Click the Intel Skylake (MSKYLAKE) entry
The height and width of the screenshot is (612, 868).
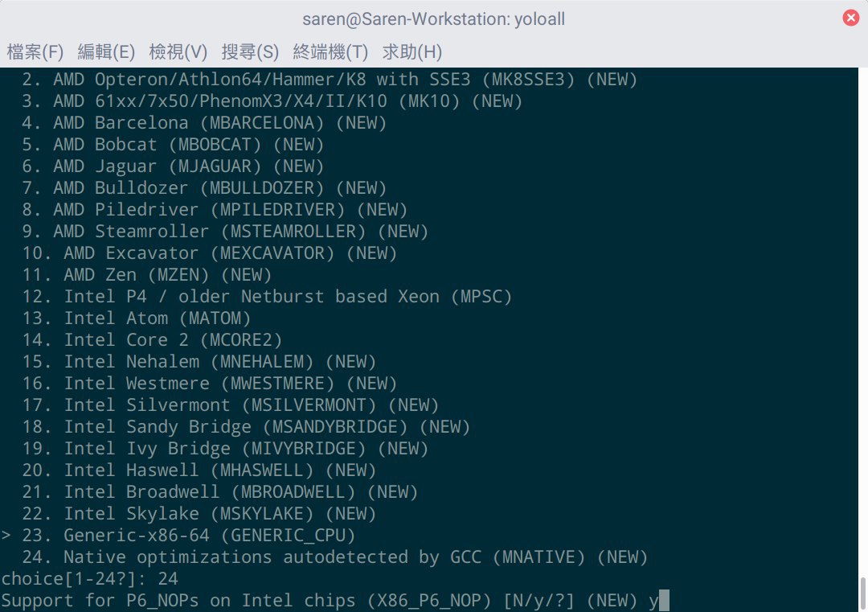199,514
